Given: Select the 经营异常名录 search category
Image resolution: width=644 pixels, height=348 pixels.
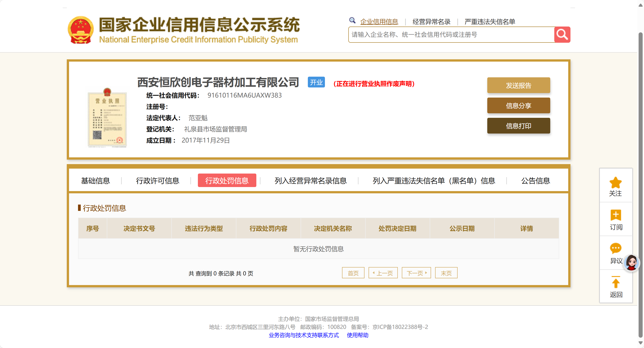Looking at the screenshot, I should [x=431, y=22].
